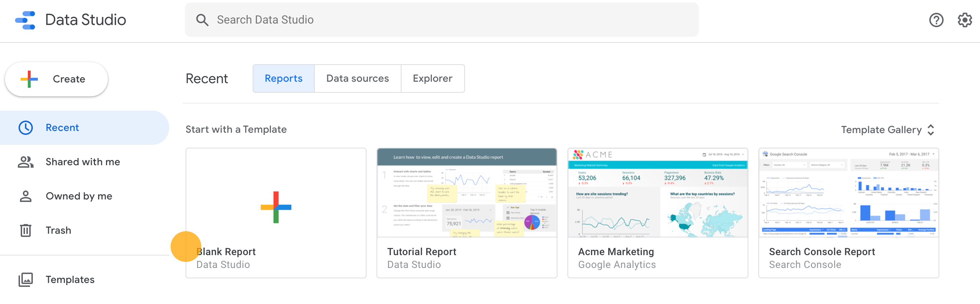Viewport: 980px width, 304px height.
Task: Click the Blank Report title text
Action: 226,252
